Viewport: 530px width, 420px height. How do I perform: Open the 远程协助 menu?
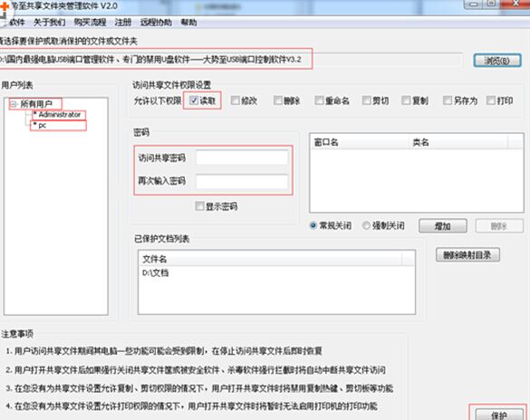click(156, 23)
